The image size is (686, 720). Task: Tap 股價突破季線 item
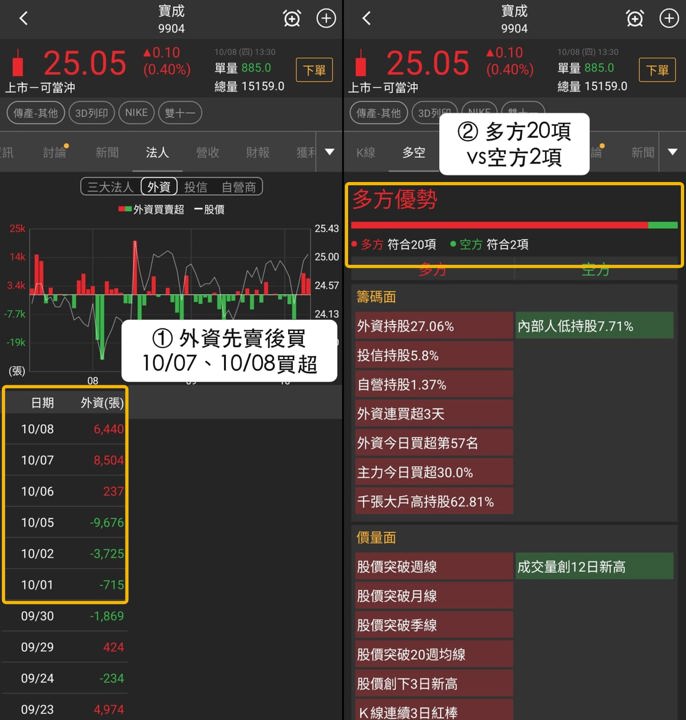[433, 625]
